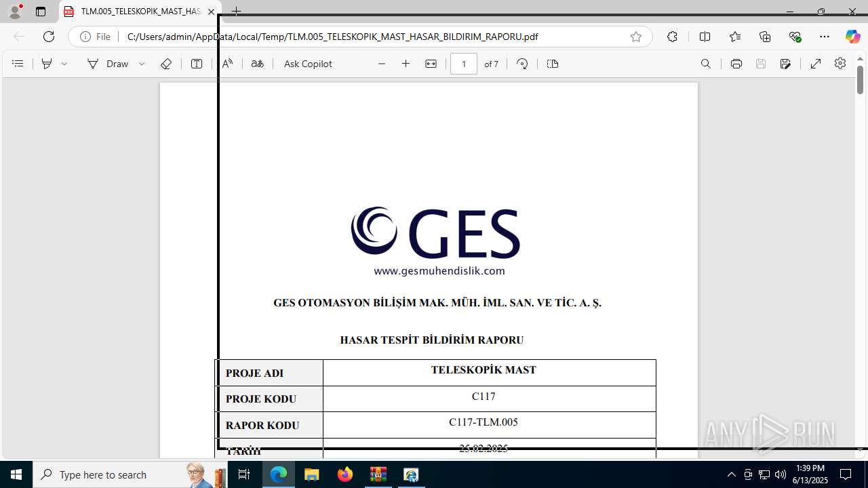Zoom in with the plus button

(x=406, y=64)
